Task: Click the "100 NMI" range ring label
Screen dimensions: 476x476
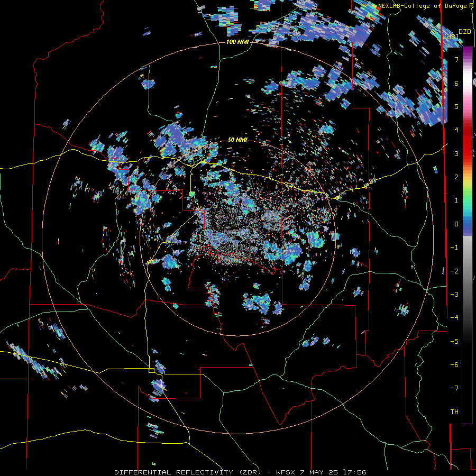Action: coord(237,42)
